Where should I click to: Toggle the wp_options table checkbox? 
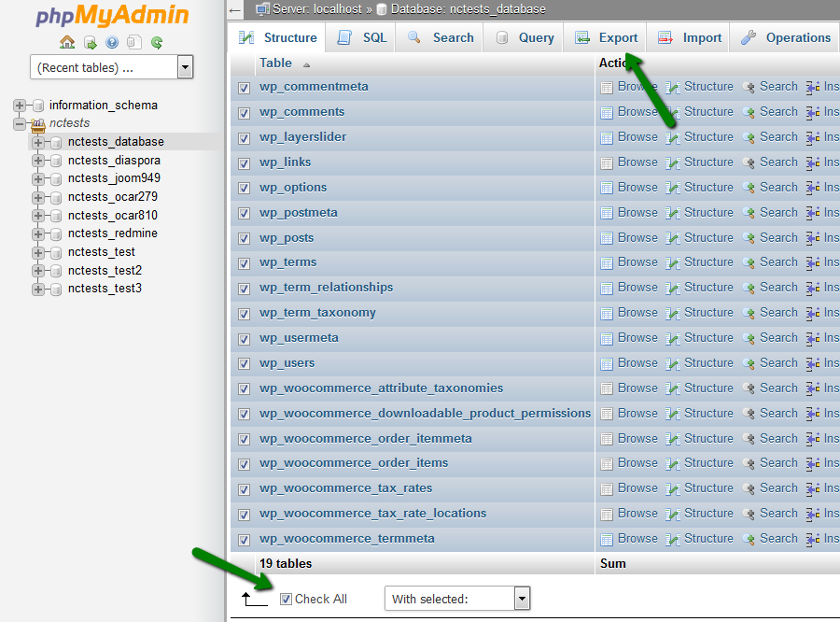[245, 189]
